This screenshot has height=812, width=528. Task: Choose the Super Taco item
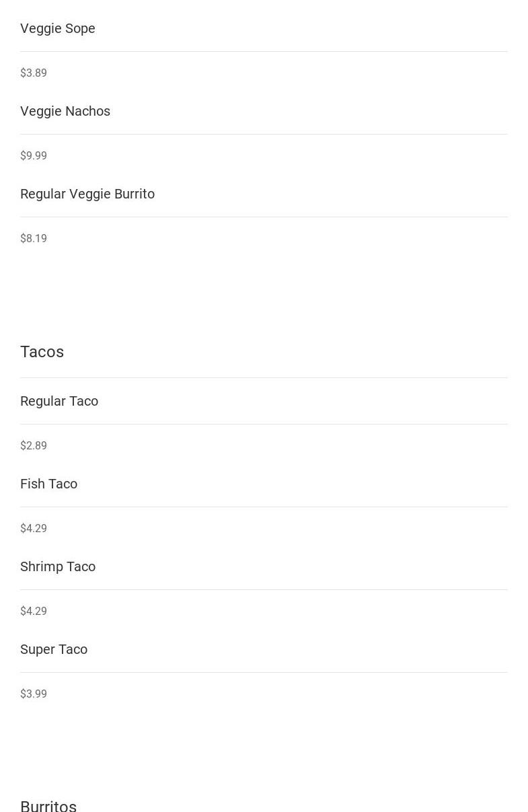click(x=54, y=649)
